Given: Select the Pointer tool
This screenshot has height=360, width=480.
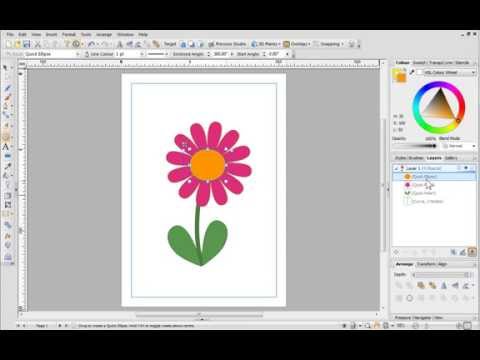Looking at the screenshot, I should tap(6, 68).
